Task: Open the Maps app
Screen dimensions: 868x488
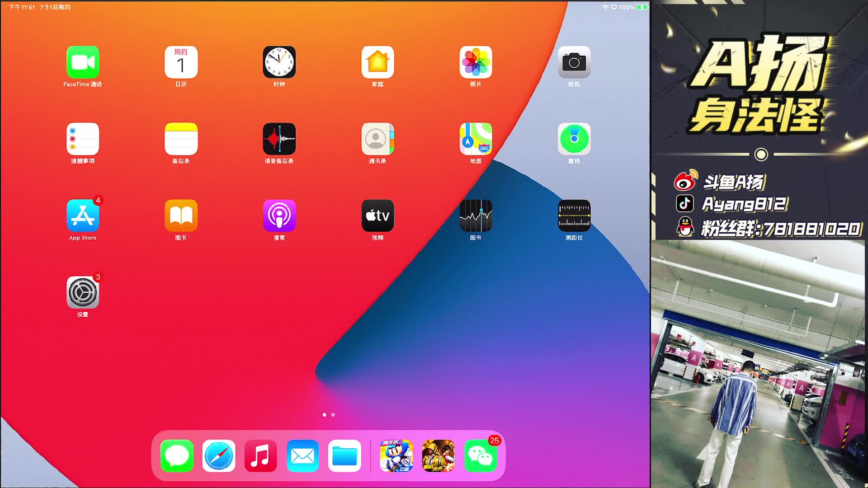Action: (476, 139)
